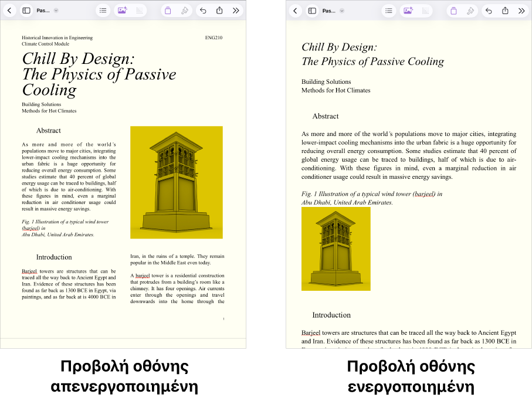
Task: Toggle the sidebar in the right window
Action: point(312,11)
